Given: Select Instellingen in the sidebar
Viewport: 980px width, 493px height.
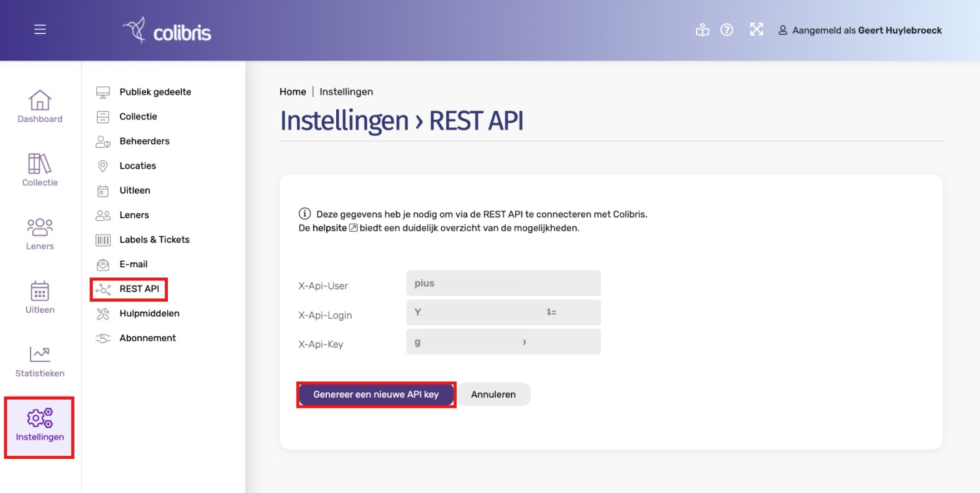Looking at the screenshot, I should coord(40,426).
